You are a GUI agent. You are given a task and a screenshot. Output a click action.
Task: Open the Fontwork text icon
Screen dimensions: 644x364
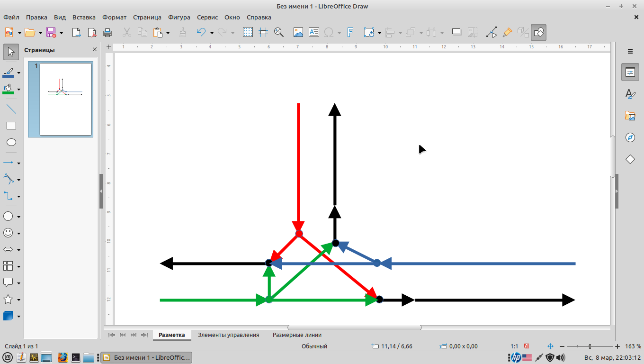click(x=350, y=32)
